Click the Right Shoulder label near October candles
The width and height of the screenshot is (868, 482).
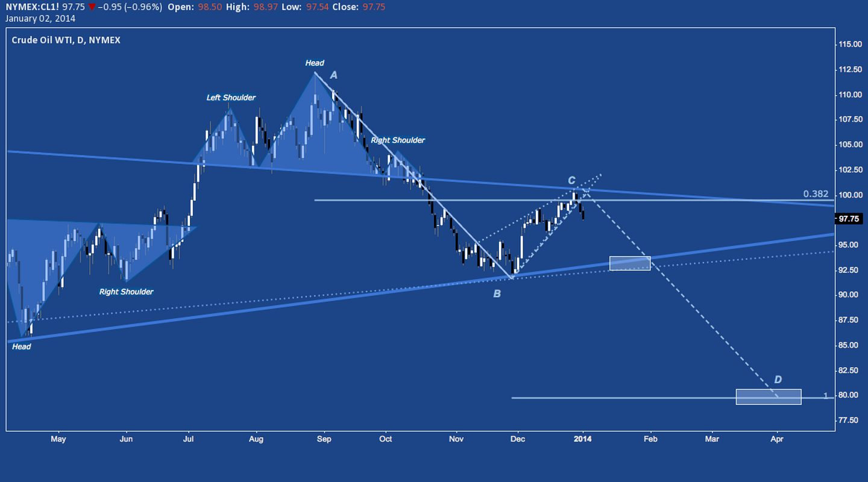point(398,140)
